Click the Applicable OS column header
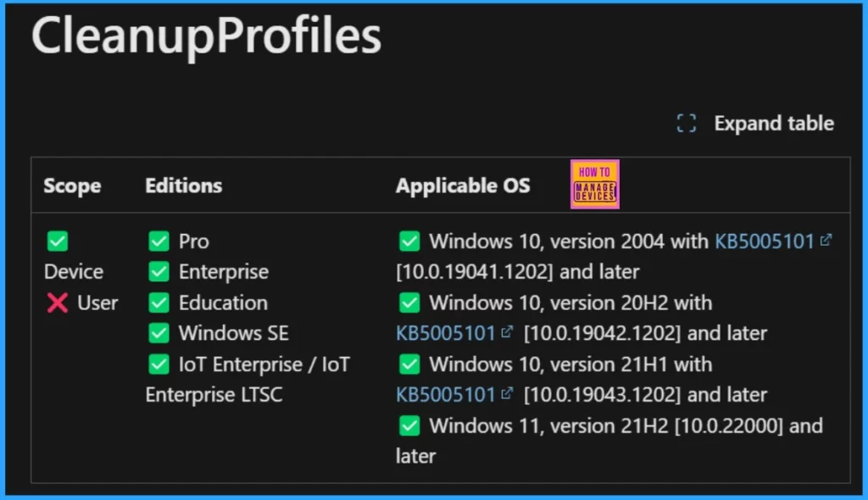Image resolution: width=868 pixels, height=500 pixels. (463, 186)
